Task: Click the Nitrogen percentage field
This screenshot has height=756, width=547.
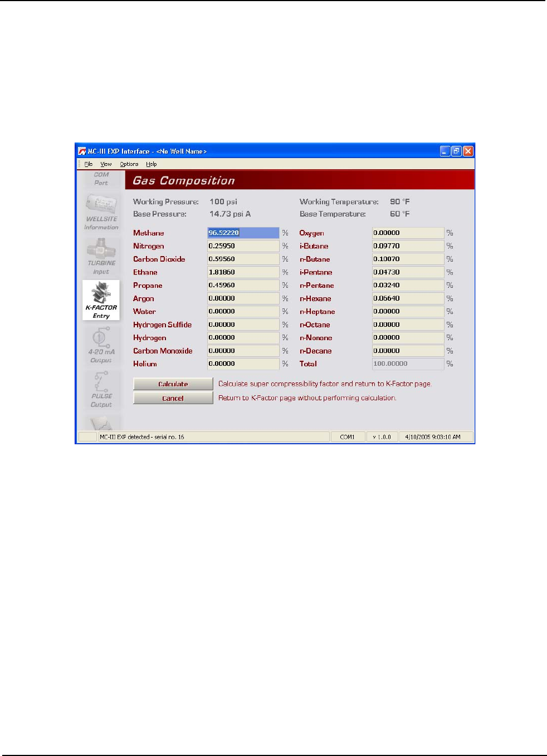Action: [243, 246]
